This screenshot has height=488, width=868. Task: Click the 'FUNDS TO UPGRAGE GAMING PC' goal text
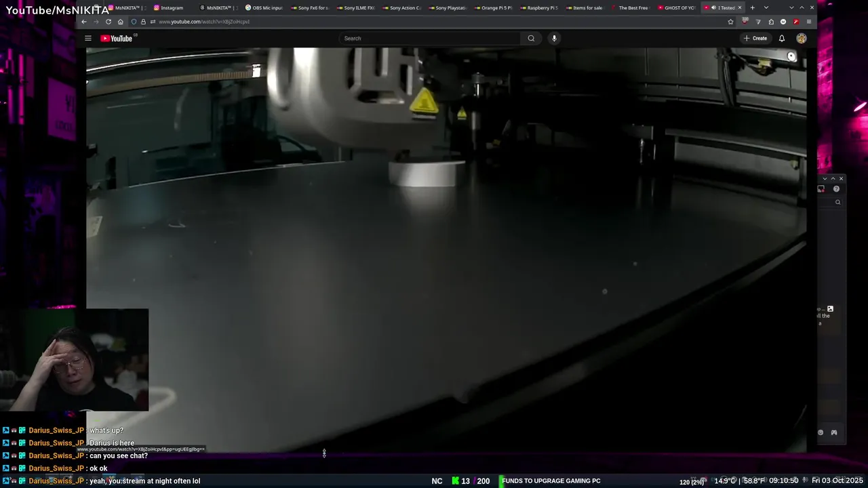click(x=551, y=481)
